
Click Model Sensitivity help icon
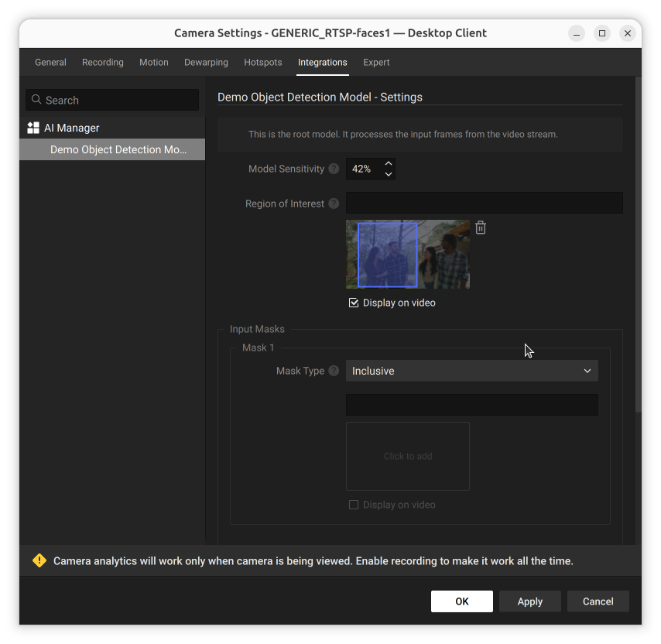click(334, 169)
